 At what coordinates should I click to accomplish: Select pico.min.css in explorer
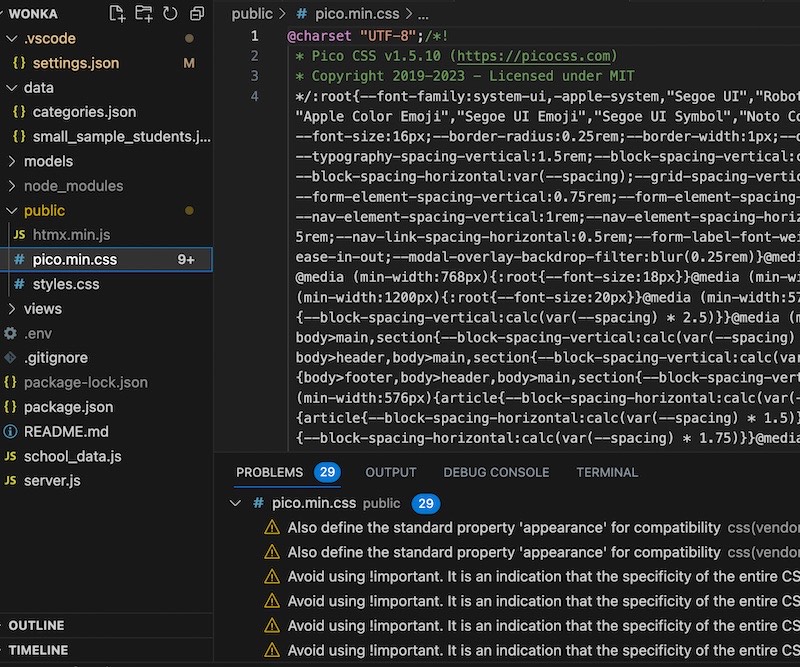106,259
